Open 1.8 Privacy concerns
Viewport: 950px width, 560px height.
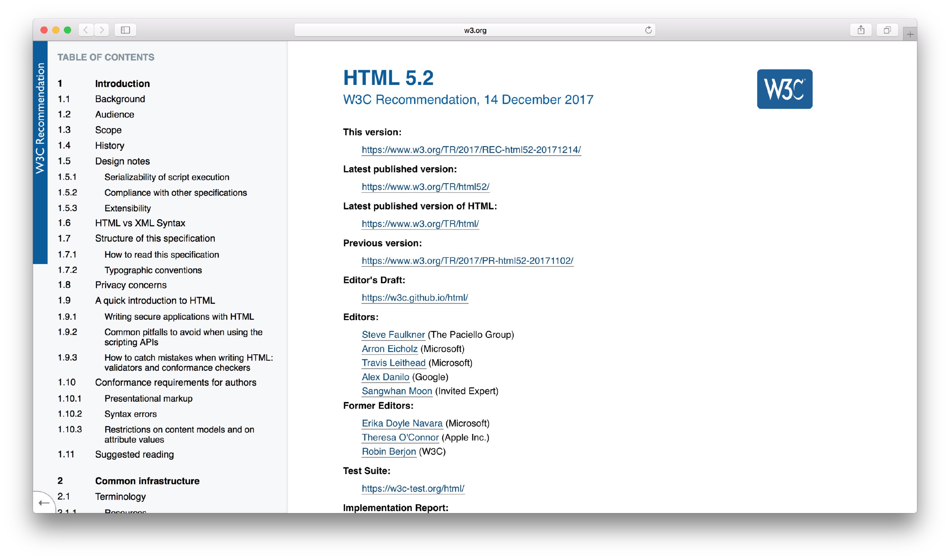point(131,285)
